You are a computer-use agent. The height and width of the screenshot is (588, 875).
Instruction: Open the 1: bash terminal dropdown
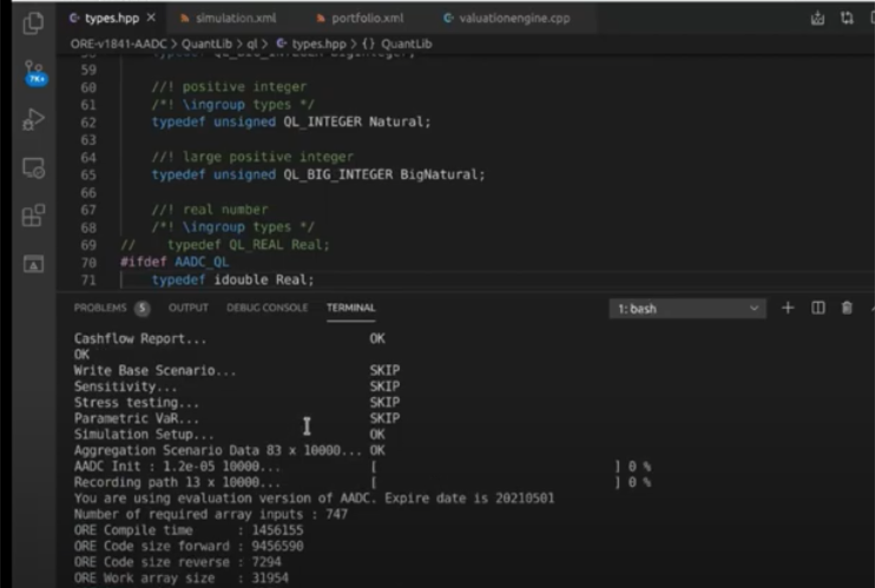(x=687, y=309)
